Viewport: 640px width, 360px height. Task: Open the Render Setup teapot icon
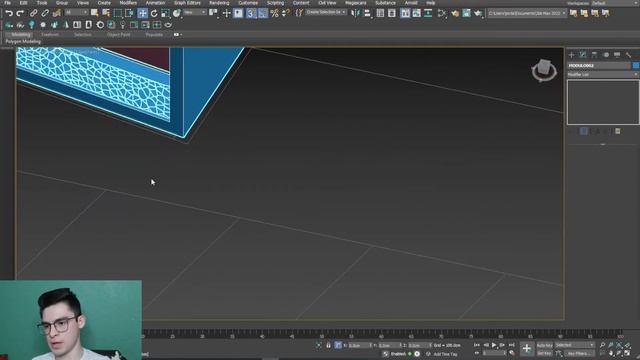click(x=455, y=13)
